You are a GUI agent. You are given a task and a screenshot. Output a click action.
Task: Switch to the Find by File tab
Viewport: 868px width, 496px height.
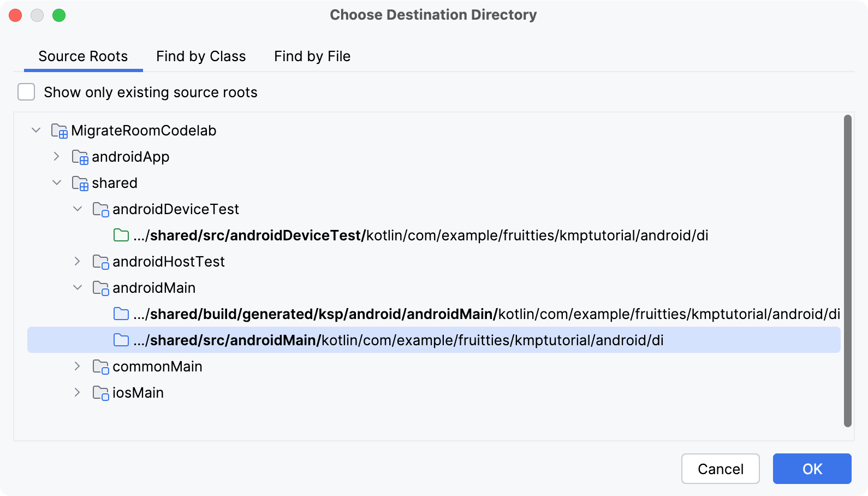click(312, 56)
